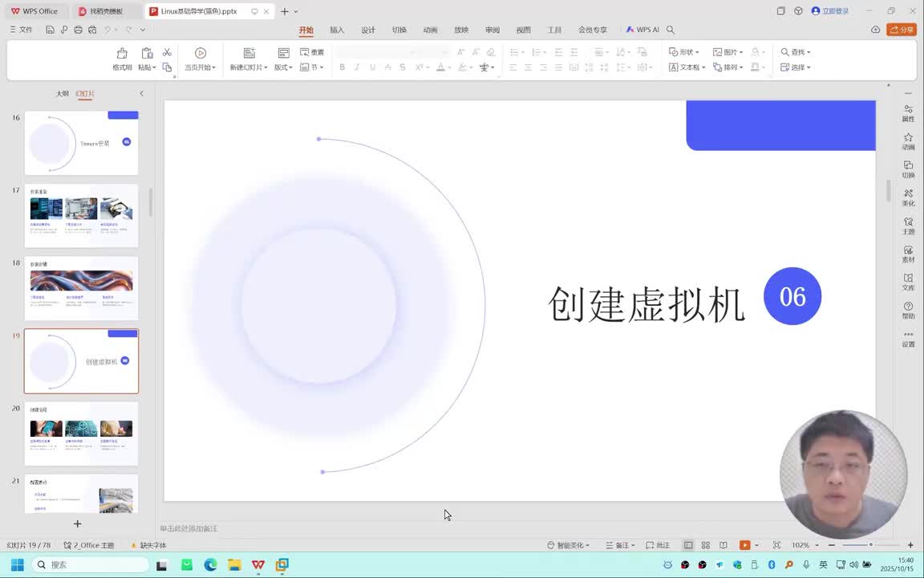
Task: Click the Print icon in quick toolbar
Action: point(79,30)
